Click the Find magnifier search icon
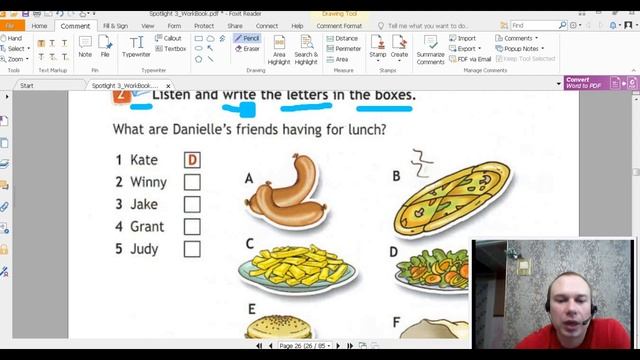This screenshot has width=640, height=360. pyautogui.click(x=562, y=25)
